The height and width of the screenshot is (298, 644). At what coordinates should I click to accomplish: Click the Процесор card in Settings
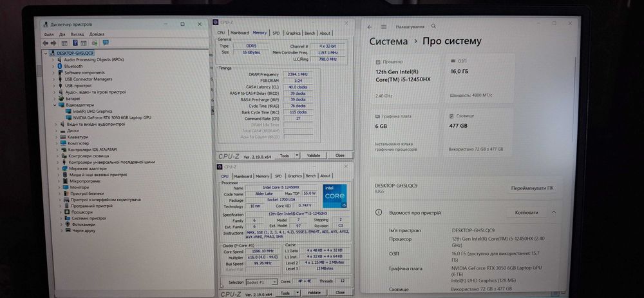406,79
